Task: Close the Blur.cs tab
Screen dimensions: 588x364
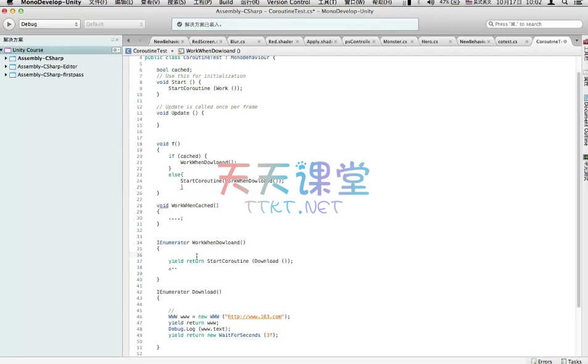Action: click(x=259, y=42)
